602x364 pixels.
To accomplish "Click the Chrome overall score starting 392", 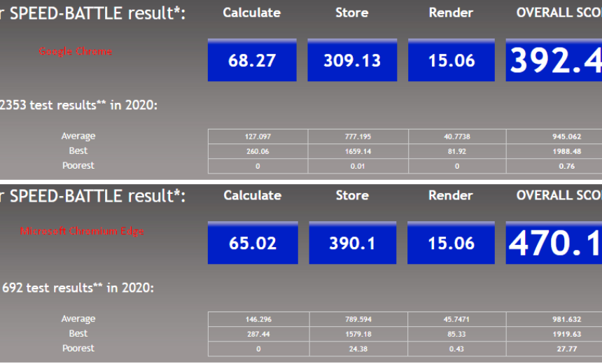I will 554,61.
